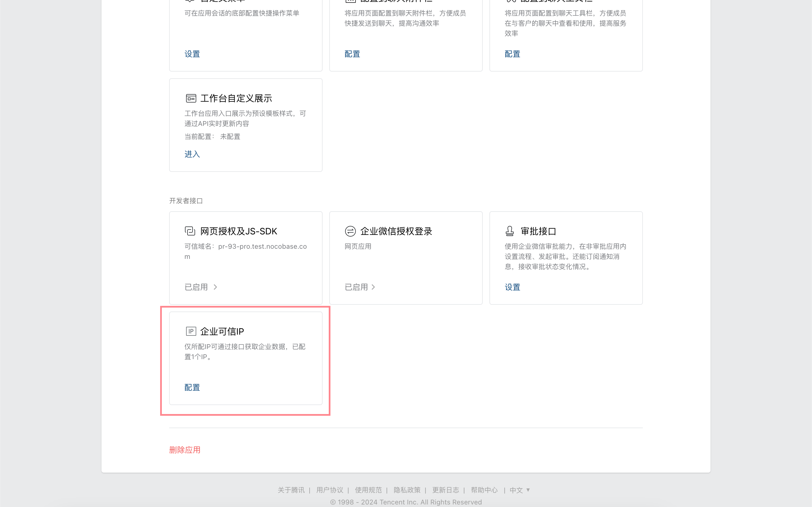The height and width of the screenshot is (507, 812).
Task: Click 配置 under 企业可信IP
Action: click(192, 387)
